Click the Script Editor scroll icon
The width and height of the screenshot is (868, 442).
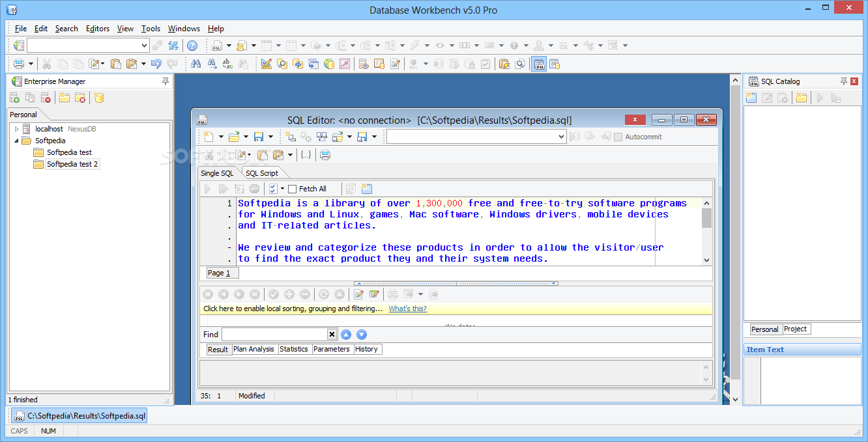point(242,46)
